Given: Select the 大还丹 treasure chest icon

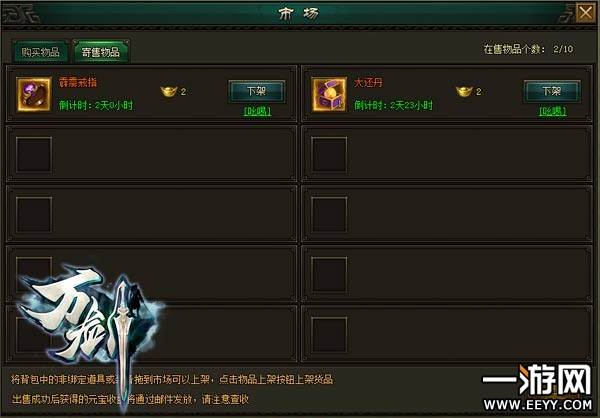Looking at the screenshot, I should click(329, 94).
